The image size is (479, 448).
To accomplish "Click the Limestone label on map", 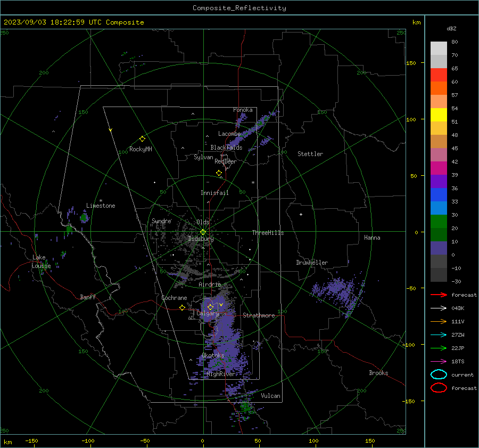I will 101,206.
